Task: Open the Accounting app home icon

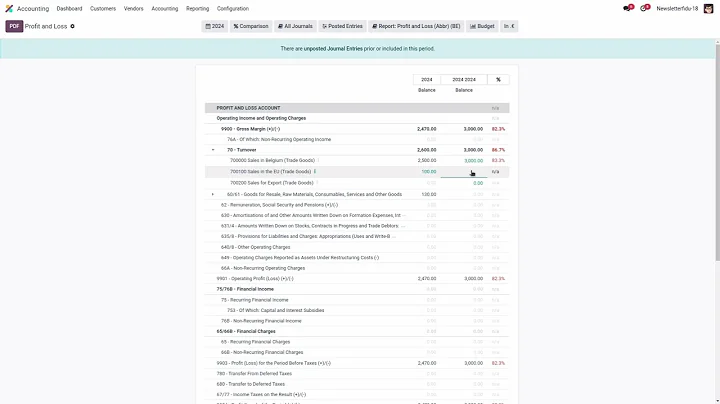Action: pyautogui.click(x=9, y=8)
